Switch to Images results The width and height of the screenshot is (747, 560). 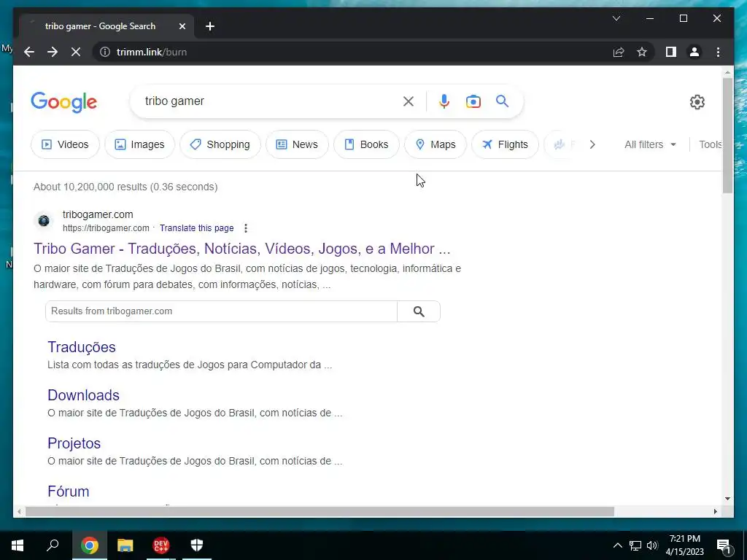[139, 144]
